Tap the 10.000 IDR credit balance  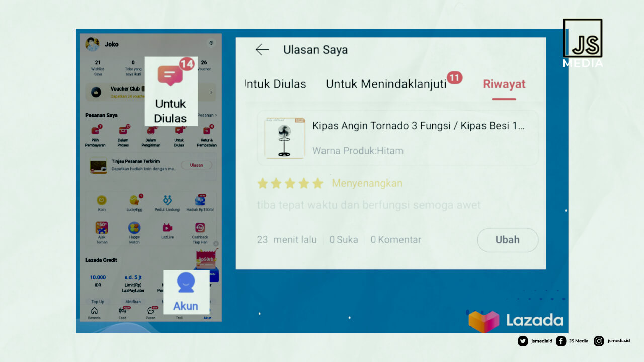click(98, 280)
